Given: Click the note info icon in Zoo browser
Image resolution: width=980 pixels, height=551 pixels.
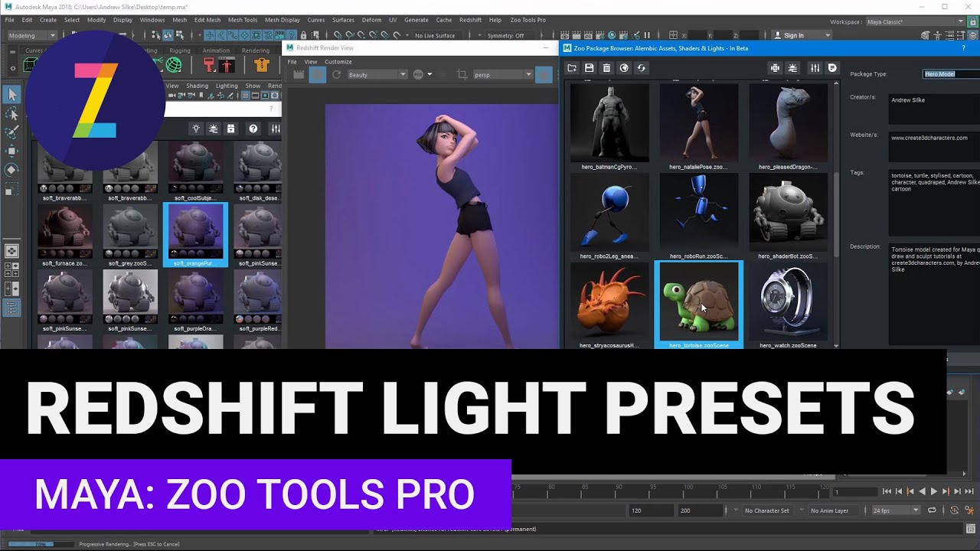Looking at the screenshot, I should pos(832,68).
